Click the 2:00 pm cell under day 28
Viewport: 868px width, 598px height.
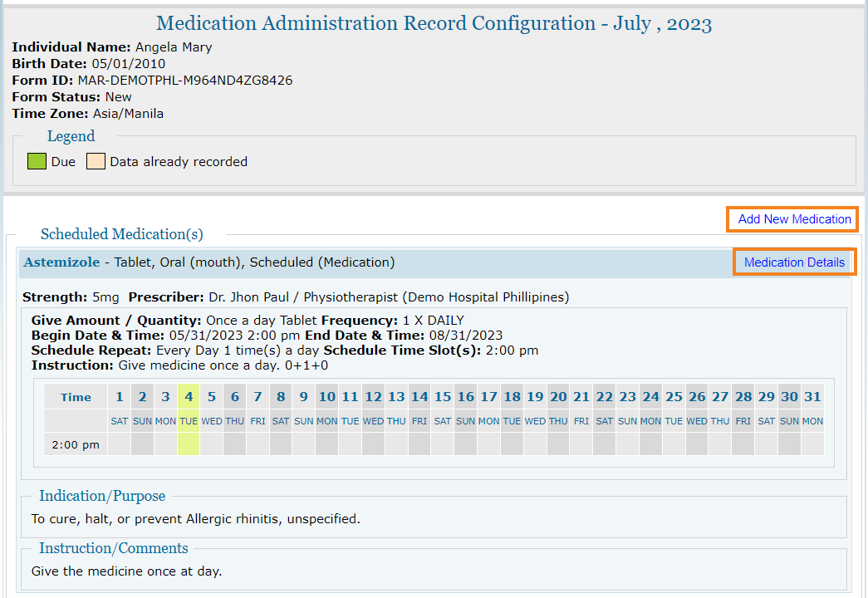(x=743, y=444)
